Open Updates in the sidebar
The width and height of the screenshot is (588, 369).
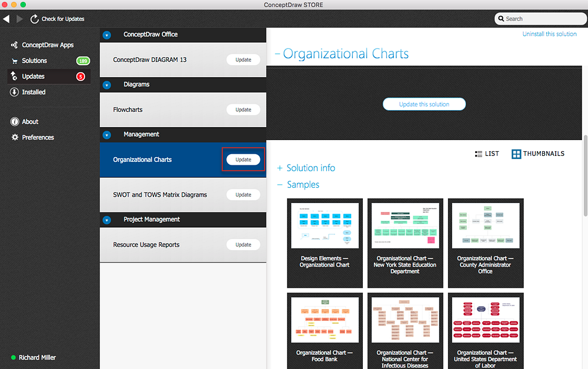(x=33, y=77)
